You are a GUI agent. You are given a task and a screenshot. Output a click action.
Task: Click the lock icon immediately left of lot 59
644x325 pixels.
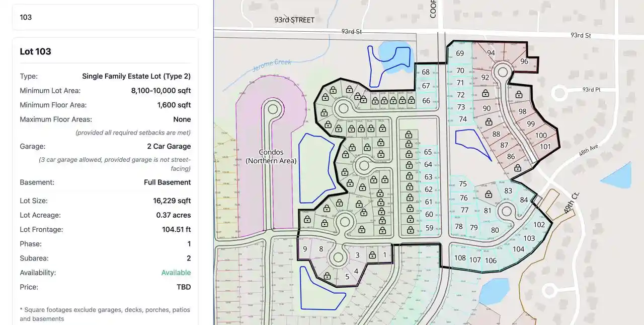(410, 229)
